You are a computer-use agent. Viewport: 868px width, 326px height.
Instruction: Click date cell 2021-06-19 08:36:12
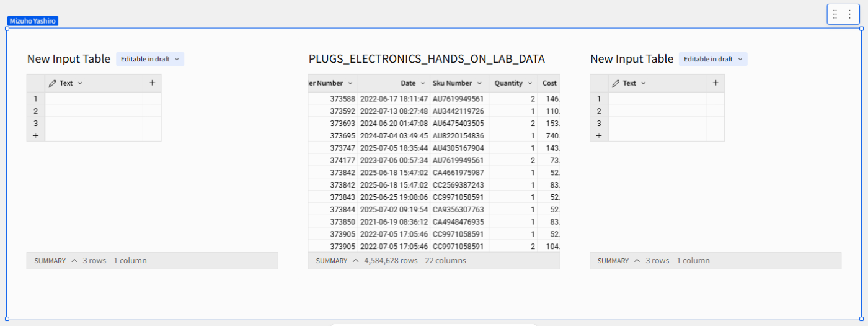[x=394, y=222]
